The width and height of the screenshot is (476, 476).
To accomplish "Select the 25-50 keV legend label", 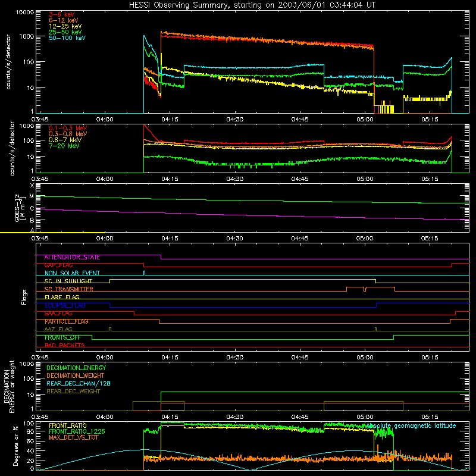I will tap(65, 32).
